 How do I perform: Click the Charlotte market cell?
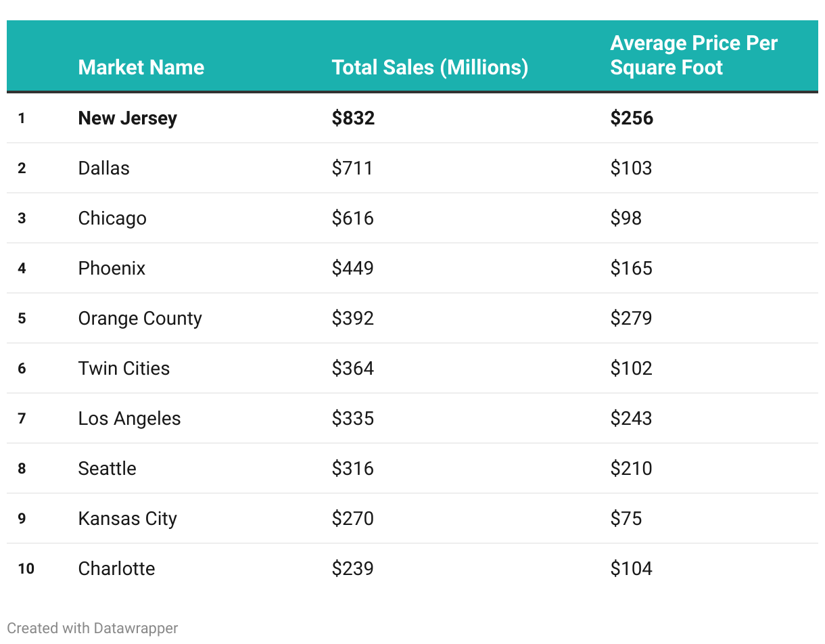(116, 568)
